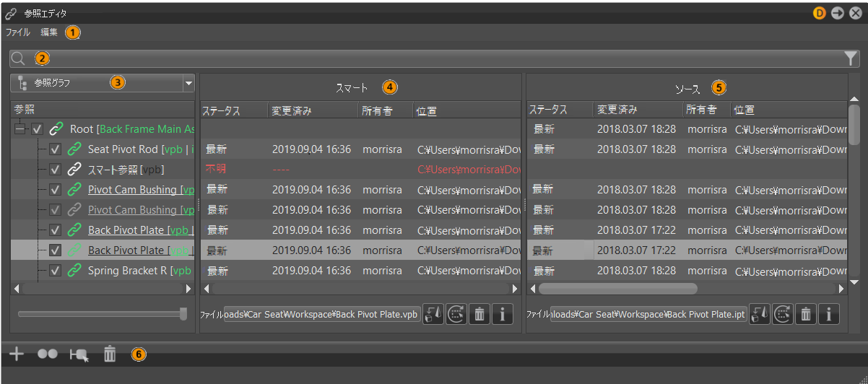Click the grey link icon of dimmed Pivot Cam Bushing
This screenshot has height=384, width=868.
pos(74,210)
